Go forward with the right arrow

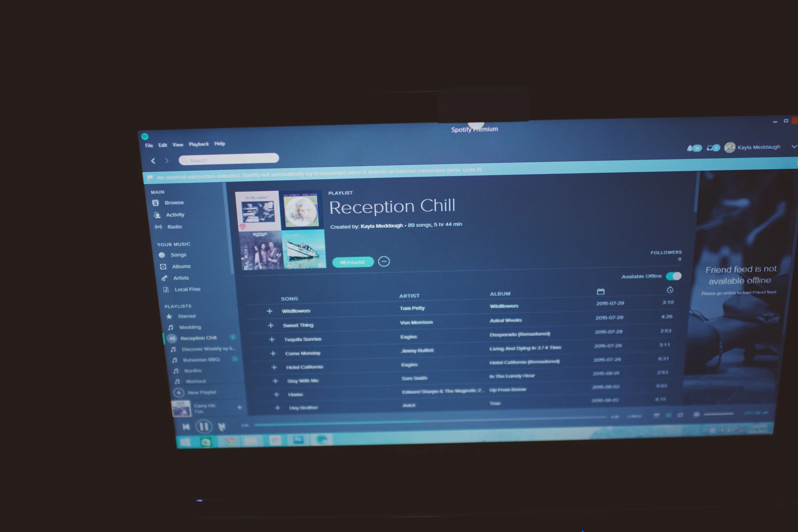click(167, 161)
